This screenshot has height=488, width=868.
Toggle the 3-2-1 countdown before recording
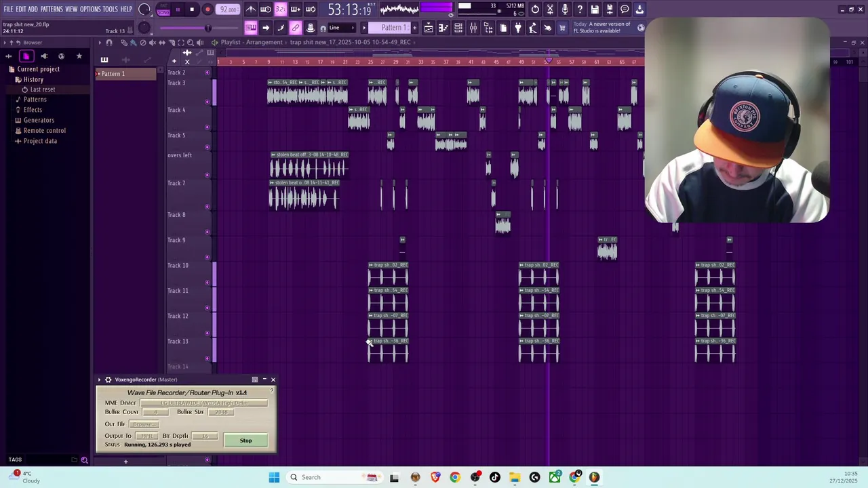(280, 9)
